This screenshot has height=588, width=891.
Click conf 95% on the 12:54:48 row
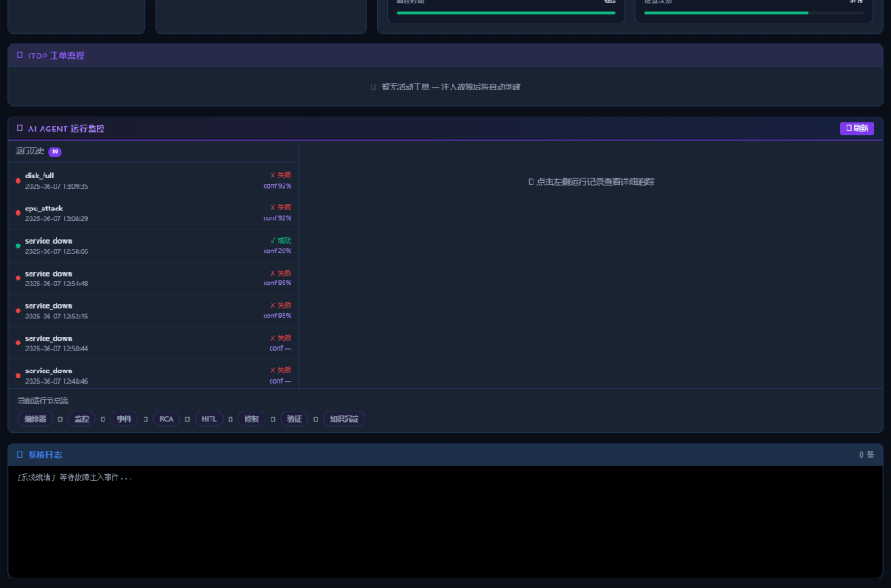point(278,283)
